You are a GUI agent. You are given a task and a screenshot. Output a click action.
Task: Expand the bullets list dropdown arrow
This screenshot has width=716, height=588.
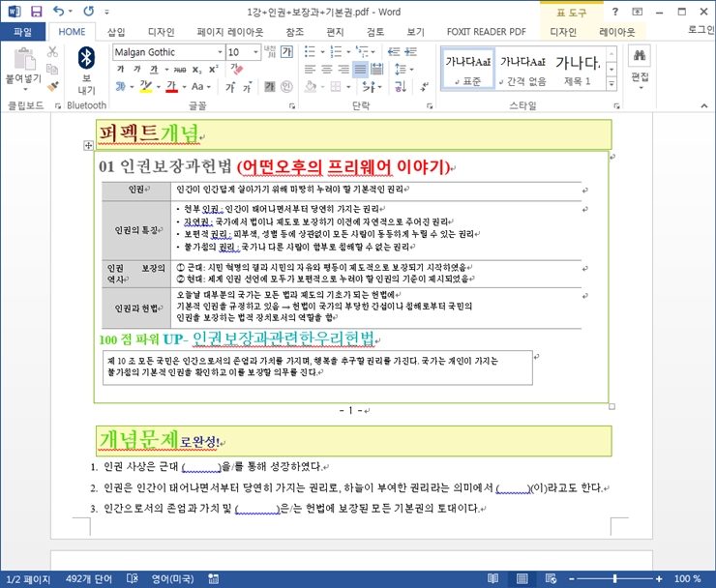pyautogui.click(x=322, y=52)
